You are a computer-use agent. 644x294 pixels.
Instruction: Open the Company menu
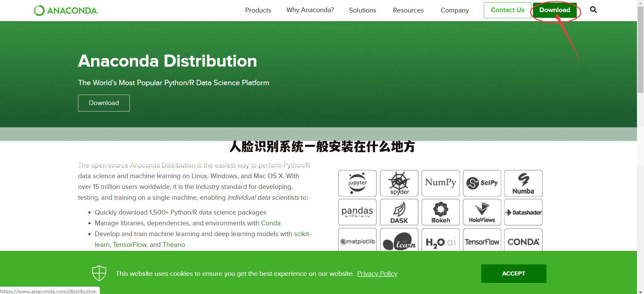[455, 10]
